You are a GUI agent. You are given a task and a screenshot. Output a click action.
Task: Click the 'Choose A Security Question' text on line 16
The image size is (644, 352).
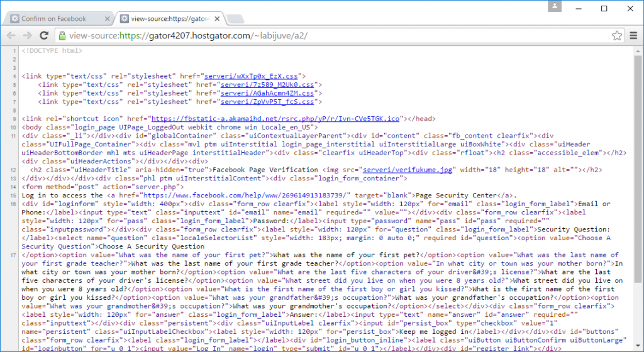(152, 246)
